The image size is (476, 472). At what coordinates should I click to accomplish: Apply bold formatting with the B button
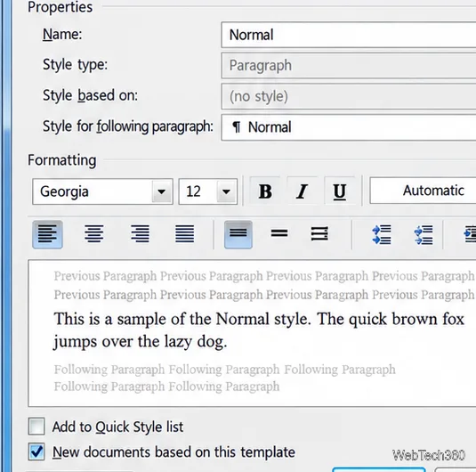coord(265,191)
